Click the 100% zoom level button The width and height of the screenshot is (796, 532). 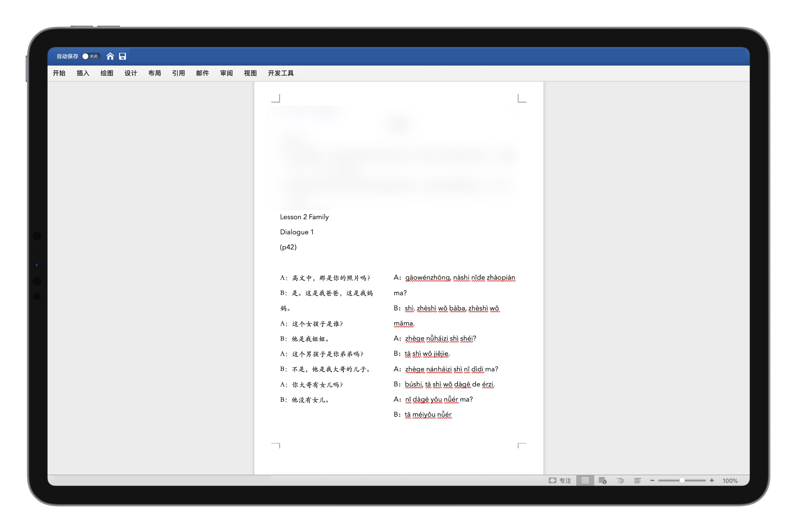coord(730,481)
